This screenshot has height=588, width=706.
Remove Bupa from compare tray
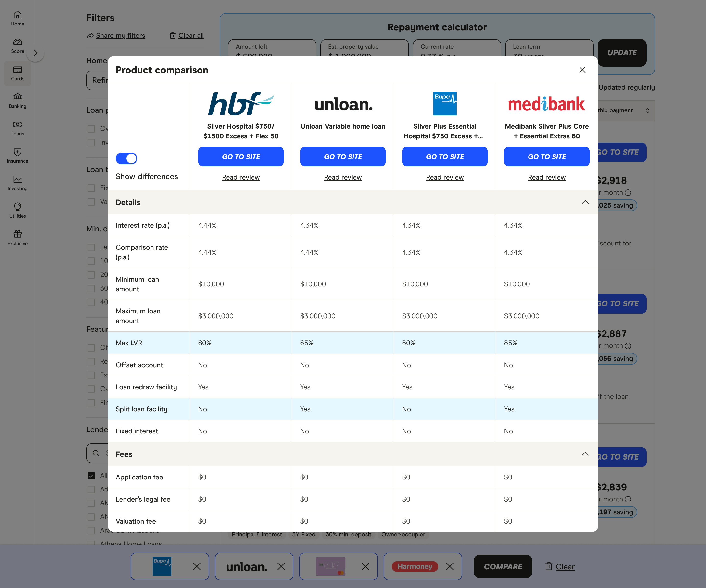coord(197,566)
